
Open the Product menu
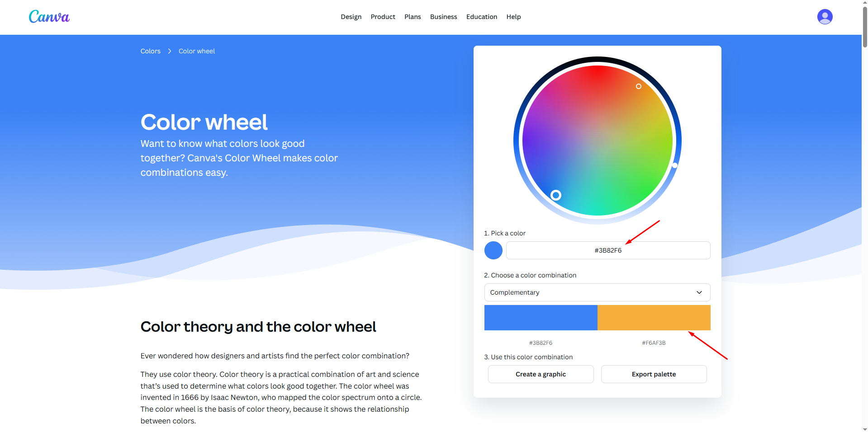click(383, 17)
